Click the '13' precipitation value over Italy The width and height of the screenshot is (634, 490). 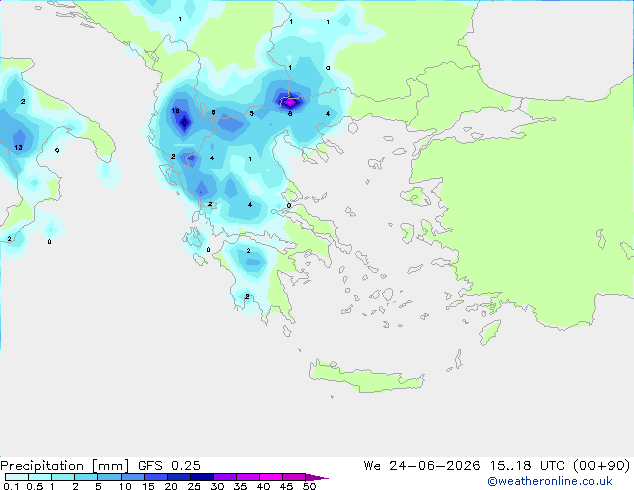pyautogui.click(x=18, y=148)
